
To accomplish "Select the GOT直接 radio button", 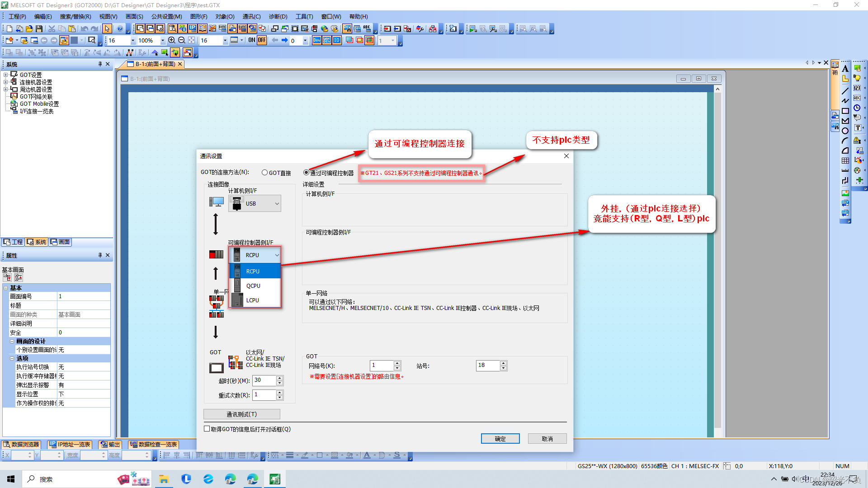I will (265, 173).
